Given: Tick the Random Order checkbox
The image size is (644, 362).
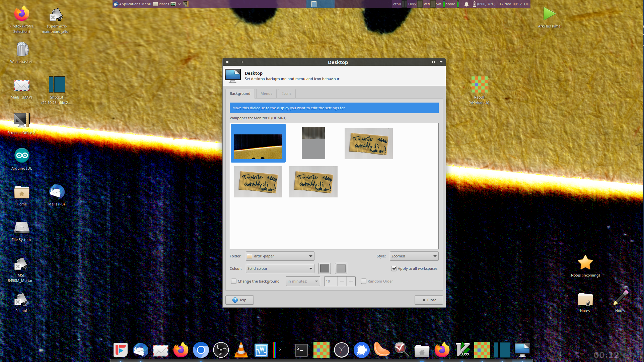Looking at the screenshot, I should pyautogui.click(x=364, y=281).
